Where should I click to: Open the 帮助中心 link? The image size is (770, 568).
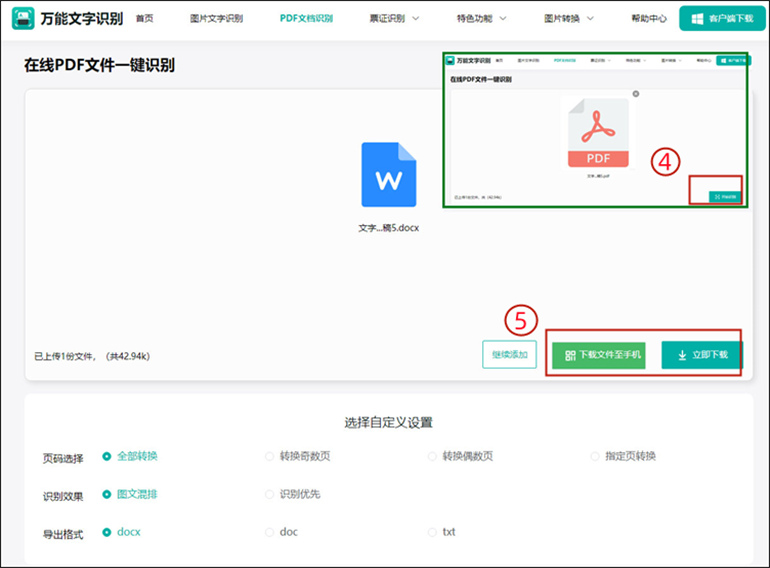click(649, 18)
